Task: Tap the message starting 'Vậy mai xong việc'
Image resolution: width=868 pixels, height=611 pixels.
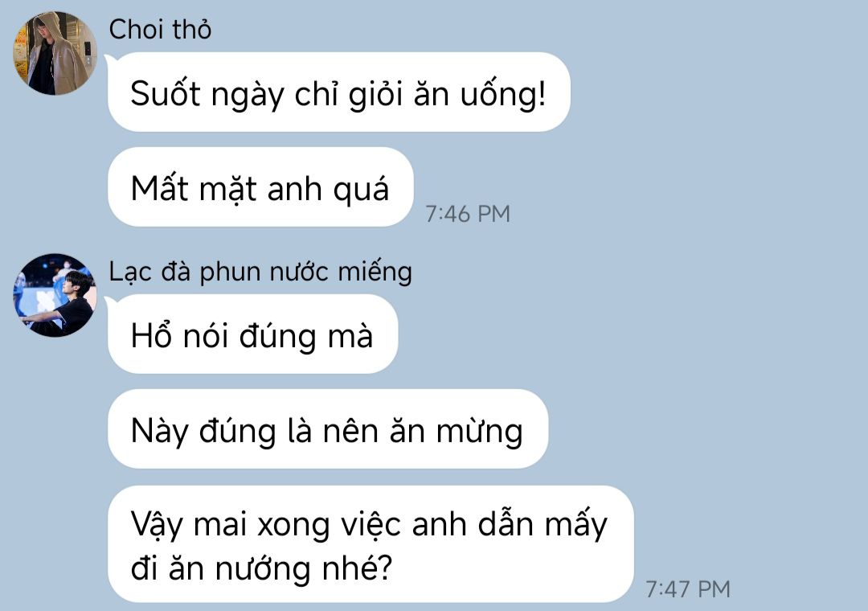Action: (371, 544)
